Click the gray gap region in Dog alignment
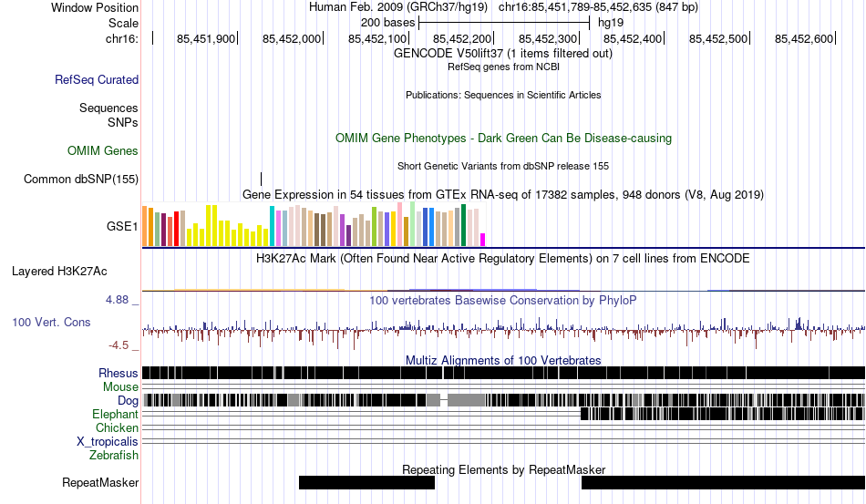Image resolution: width=866 pixels, height=504 pixels. click(466, 400)
